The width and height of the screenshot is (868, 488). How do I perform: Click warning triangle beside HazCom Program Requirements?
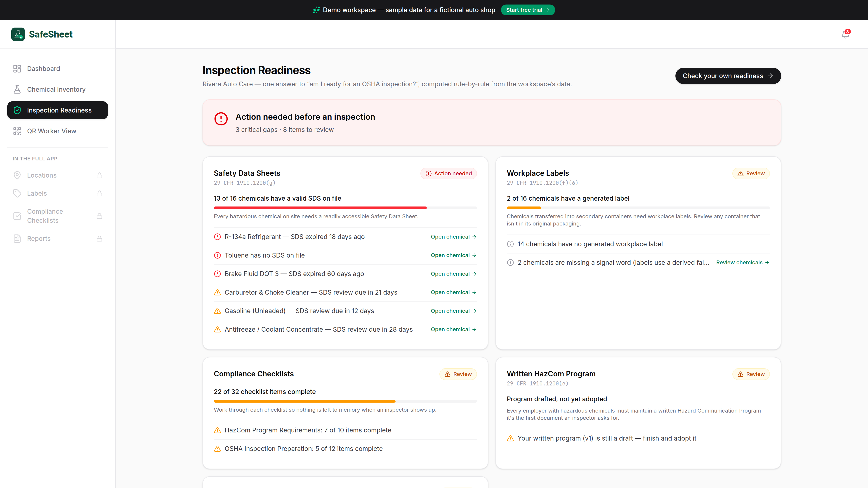[217, 430]
